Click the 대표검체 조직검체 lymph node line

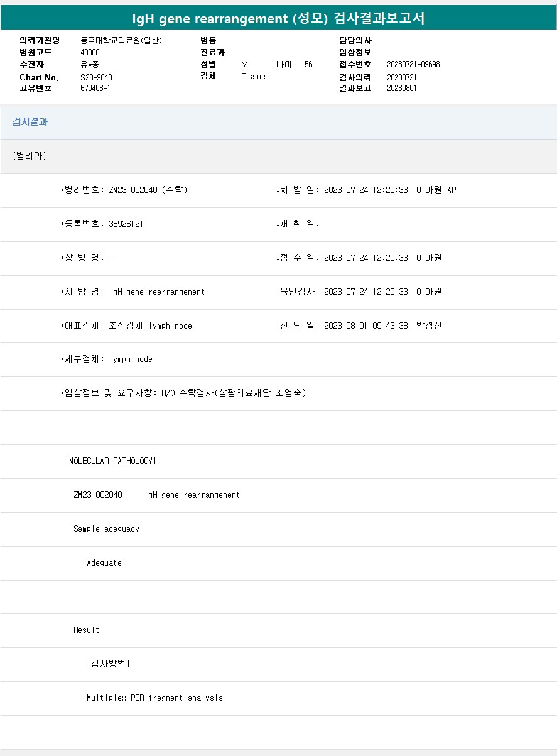(x=126, y=326)
